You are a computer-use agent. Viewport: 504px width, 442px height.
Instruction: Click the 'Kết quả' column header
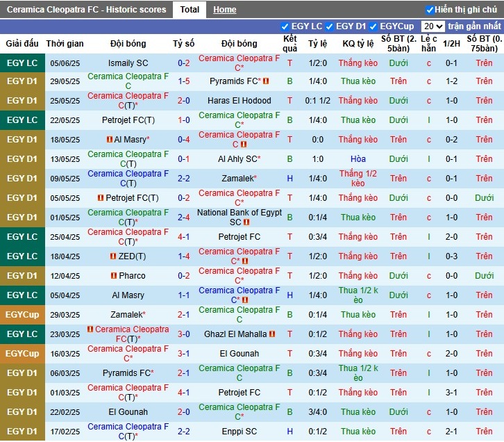tap(289, 43)
